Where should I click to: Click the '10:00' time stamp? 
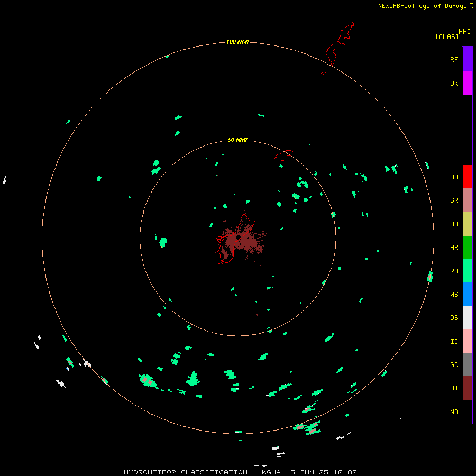point(345,472)
